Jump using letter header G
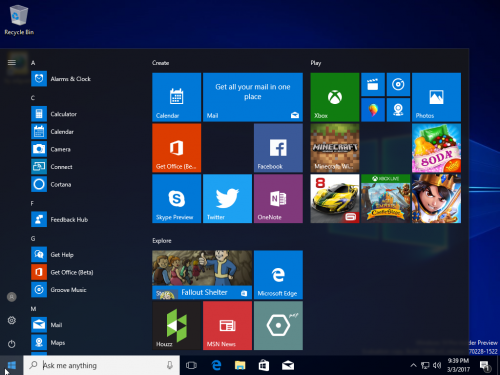The height and width of the screenshot is (375, 500). pos(33,238)
